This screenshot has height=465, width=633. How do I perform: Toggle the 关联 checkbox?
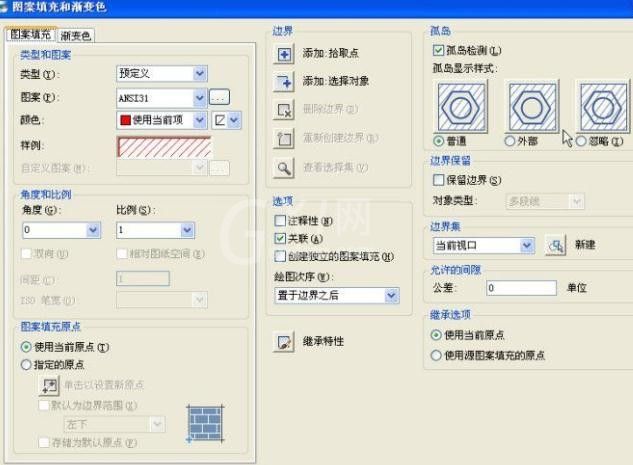pyautogui.click(x=280, y=239)
